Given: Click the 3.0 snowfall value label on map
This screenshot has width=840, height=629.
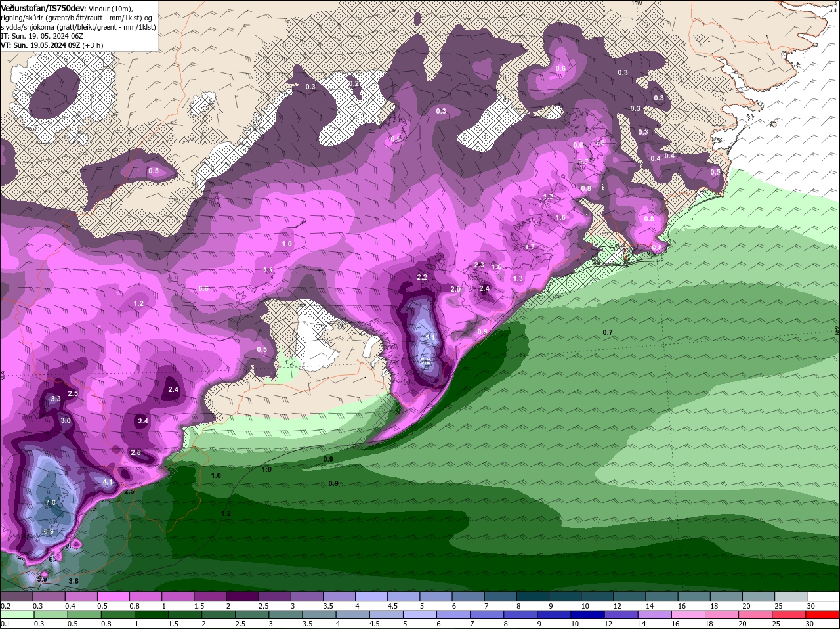Looking at the screenshot, I should click(66, 420).
